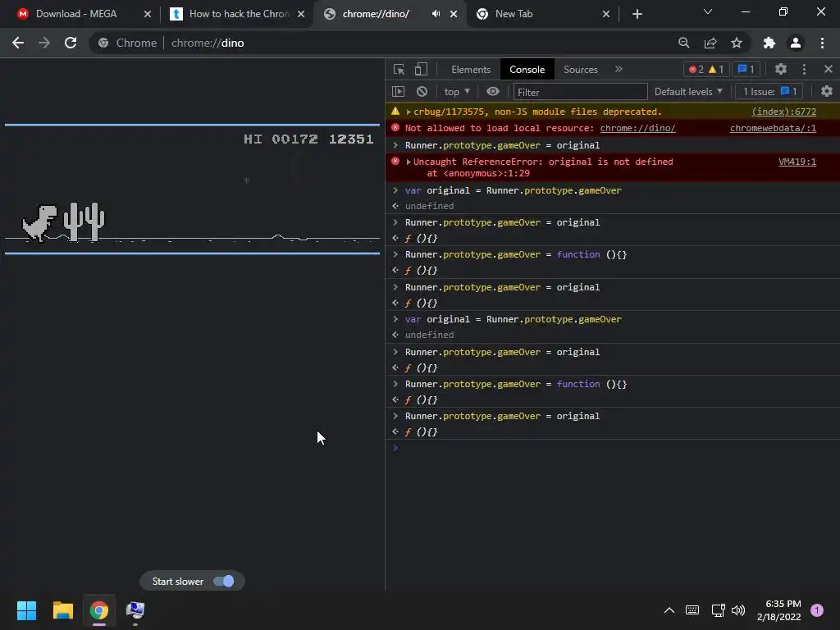Open the messages issues counter badge
This screenshot has width=840, height=630.
point(746,69)
